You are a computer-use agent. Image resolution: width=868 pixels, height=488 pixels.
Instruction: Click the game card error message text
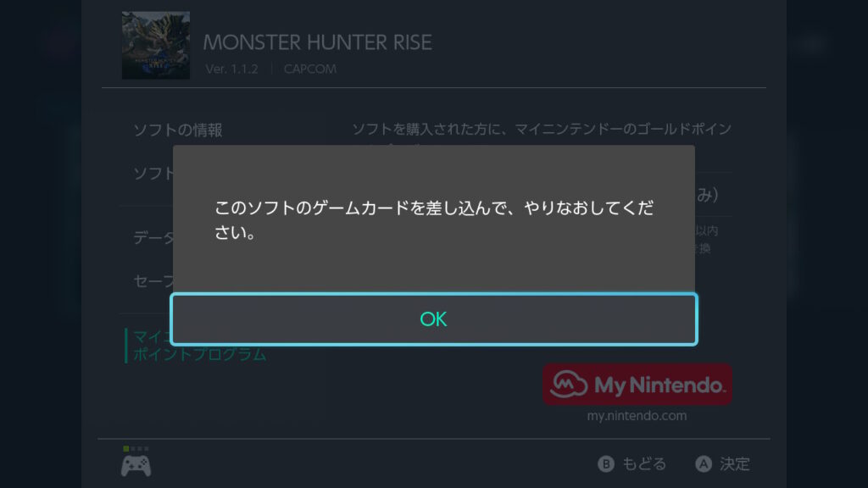click(x=434, y=219)
